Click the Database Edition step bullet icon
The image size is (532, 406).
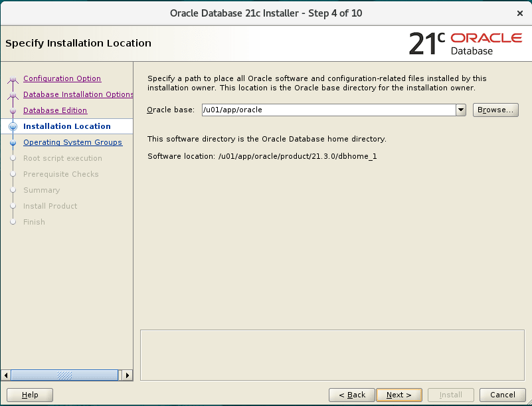(13, 111)
